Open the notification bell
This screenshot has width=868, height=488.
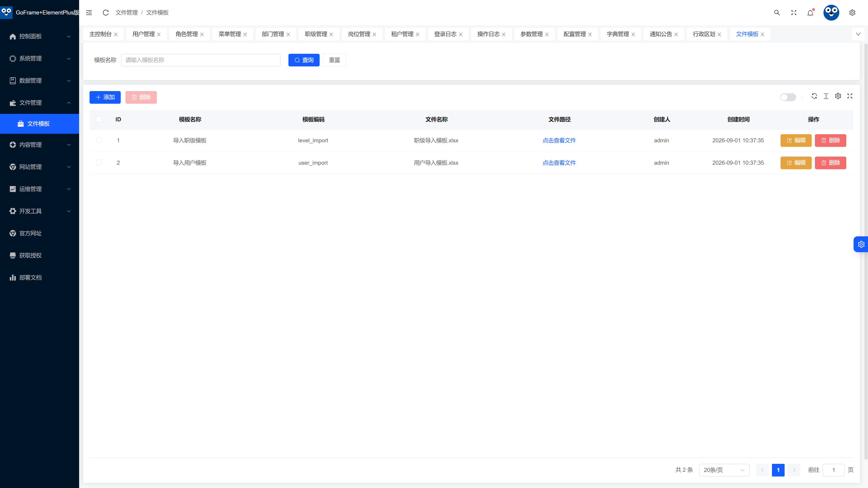[x=810, y=12]
